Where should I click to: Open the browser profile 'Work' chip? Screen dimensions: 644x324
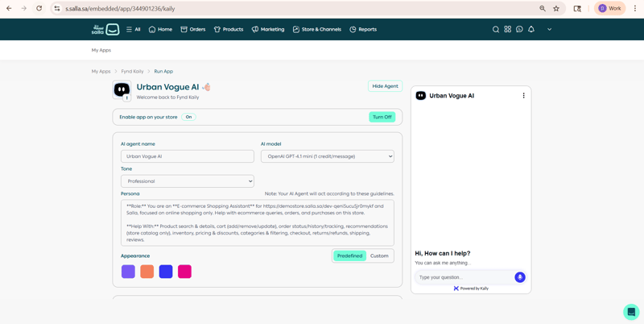pos(609,8)
